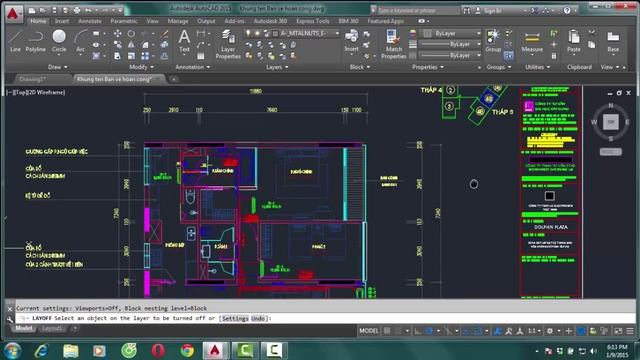This screenshot has height=360, width=640.
Task: Toggle the layer freeze sun icon
Action: [257, 33]
